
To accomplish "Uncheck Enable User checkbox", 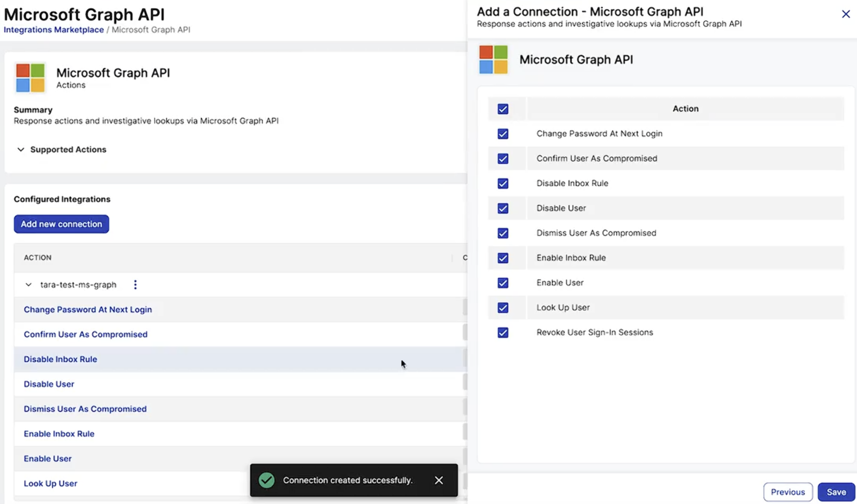I will 503,282.
